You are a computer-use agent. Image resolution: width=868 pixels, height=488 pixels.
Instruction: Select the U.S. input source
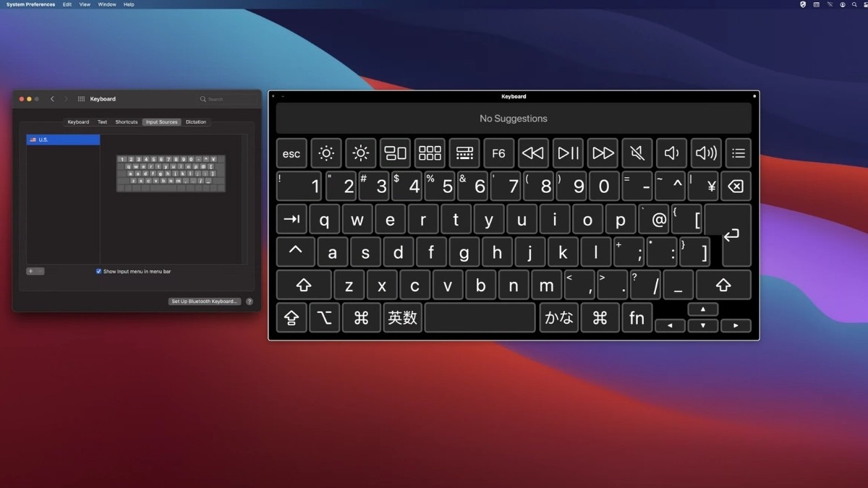63,140
